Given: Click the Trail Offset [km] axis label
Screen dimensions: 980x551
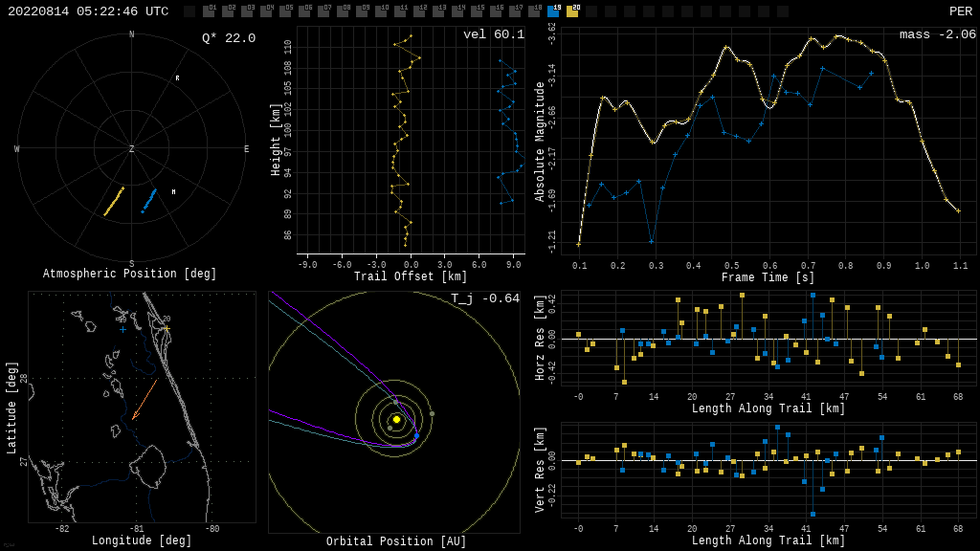Looking at the screenshot, I should [411, 276].
